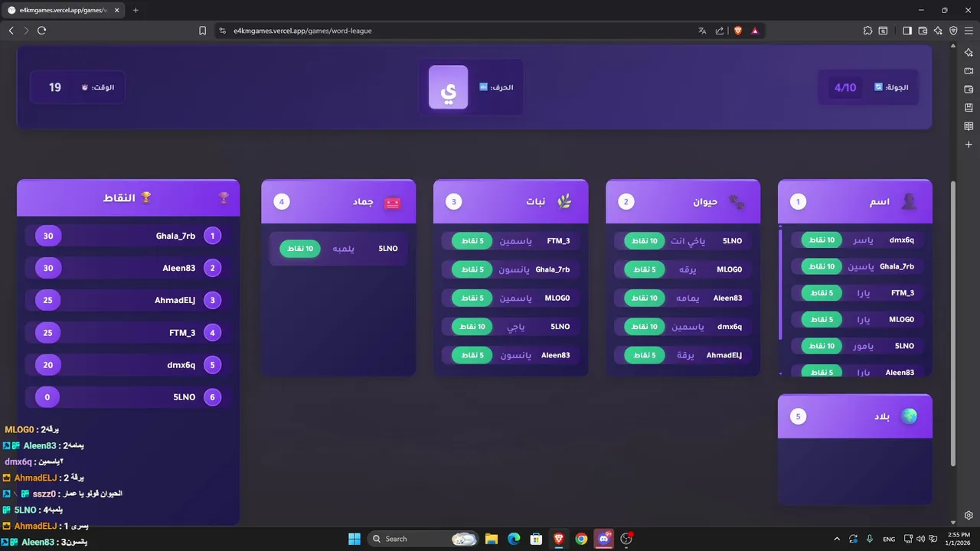980x551 pixels.
Task: Open sidebar settings gear icon
Action: pos(969,515)
